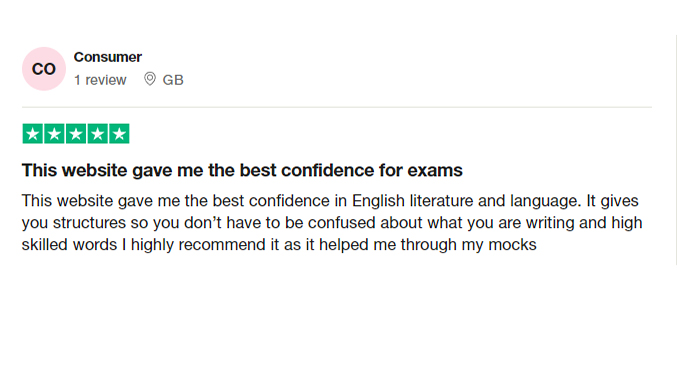Image resolution: width=677 pixels, height=366 pixels.
Task: Click the line starting "skilled words I highly"
Action: (x=279, y=245)
